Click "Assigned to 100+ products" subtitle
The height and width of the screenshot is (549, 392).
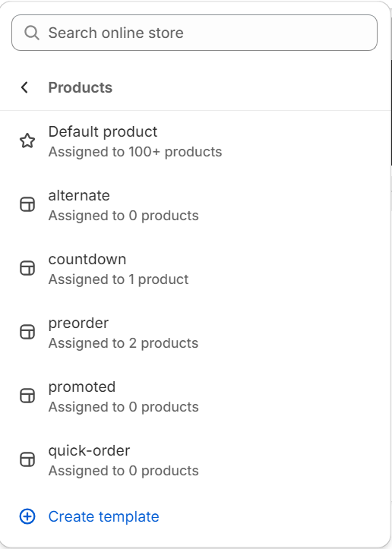(135, 152)
